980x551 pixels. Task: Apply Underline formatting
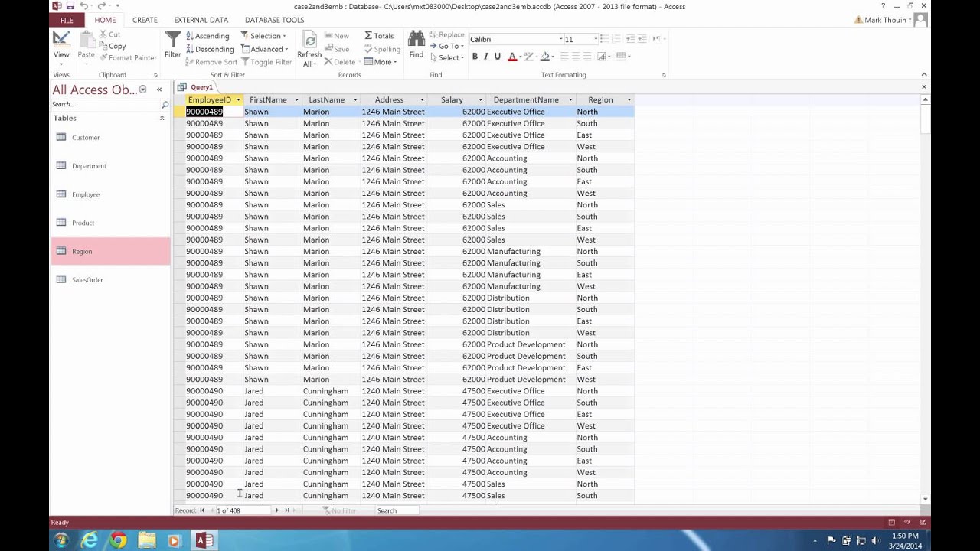coord(497,57)
